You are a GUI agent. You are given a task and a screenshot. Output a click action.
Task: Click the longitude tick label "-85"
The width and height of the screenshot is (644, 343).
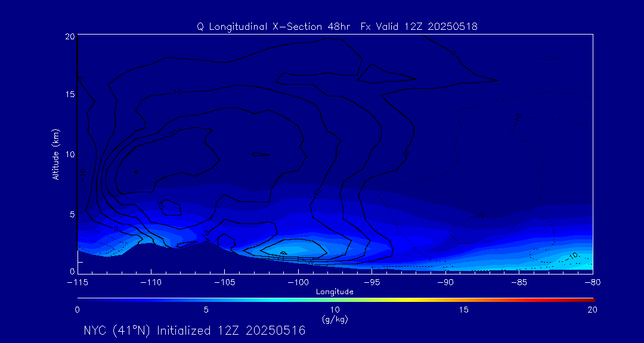pyautogui.click(x=519, y=282)
